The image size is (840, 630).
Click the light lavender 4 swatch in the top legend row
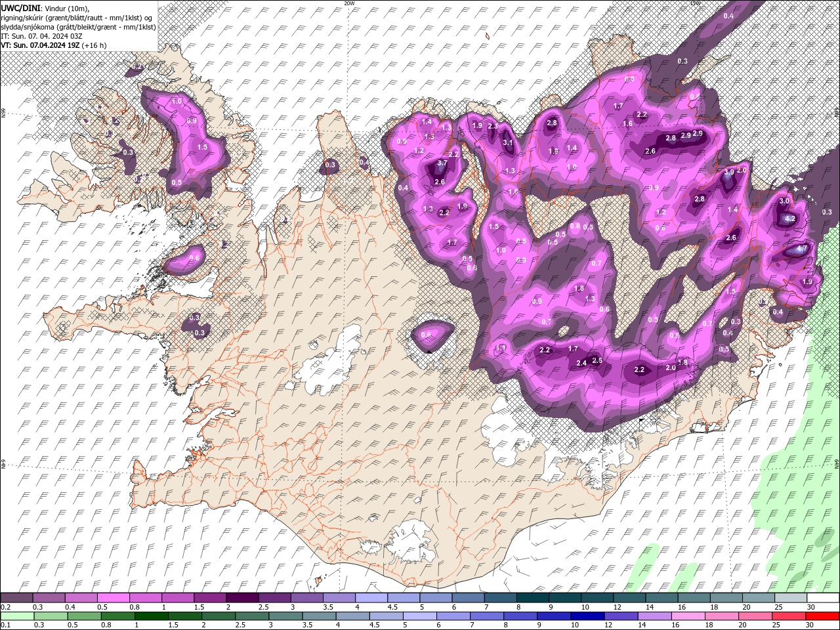371,598
